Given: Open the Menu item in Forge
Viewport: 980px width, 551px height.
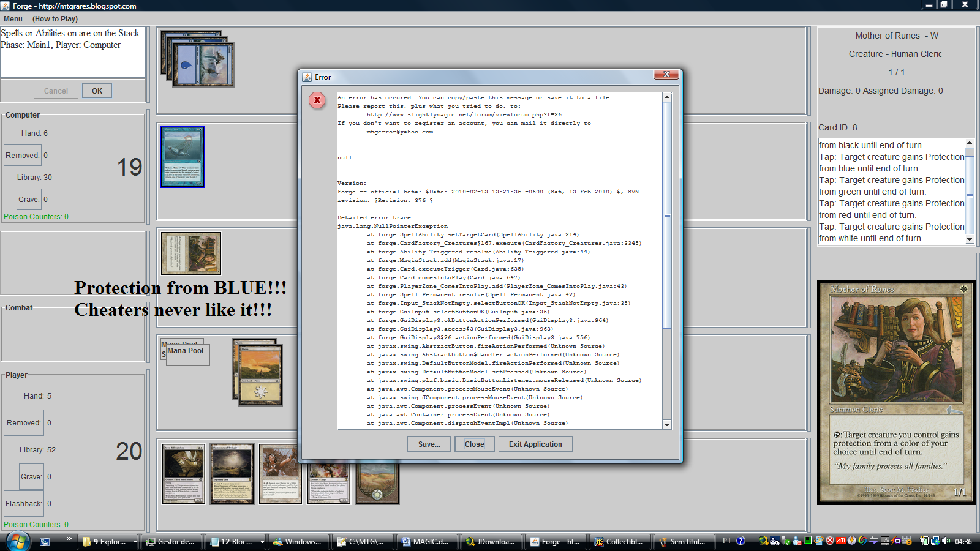Looking at the screenshot, I should click(13, 19).
